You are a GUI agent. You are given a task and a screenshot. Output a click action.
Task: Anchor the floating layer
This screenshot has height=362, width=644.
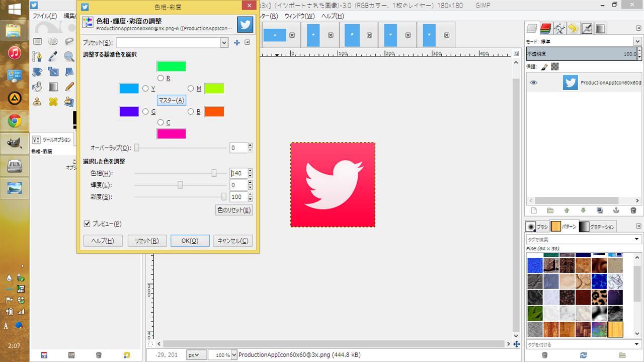tap(616, 210)
